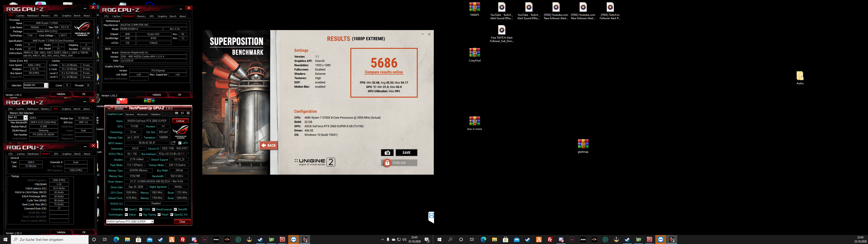Click the Close button in GPU-Z
The height and width of the screenshot is (244, 868).
click(x=182, y=221)
